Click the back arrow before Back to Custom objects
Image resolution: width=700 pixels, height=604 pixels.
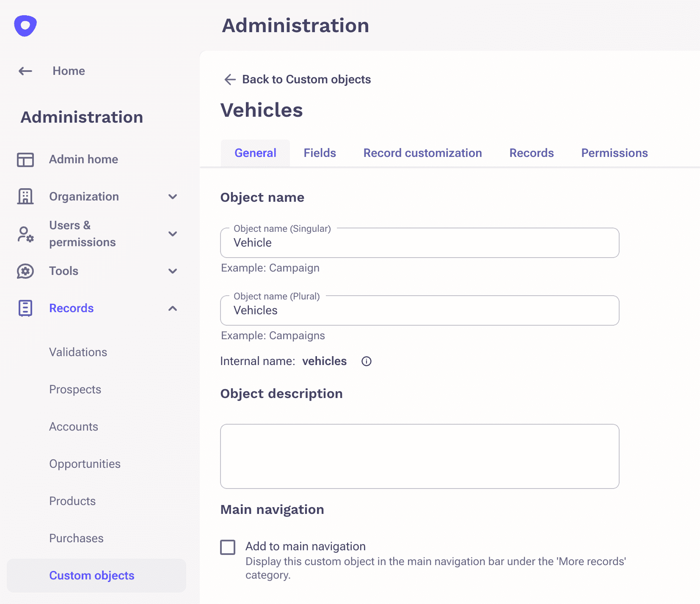(229, 80)
